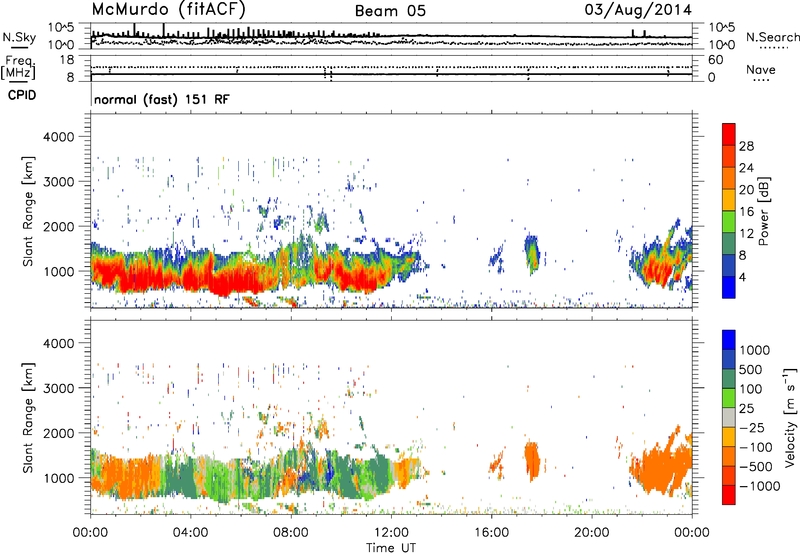The width and height of the screenshot is (800, 554).
Task: Click the 16 tick on Power colorbar
Action: click(746, 212)
